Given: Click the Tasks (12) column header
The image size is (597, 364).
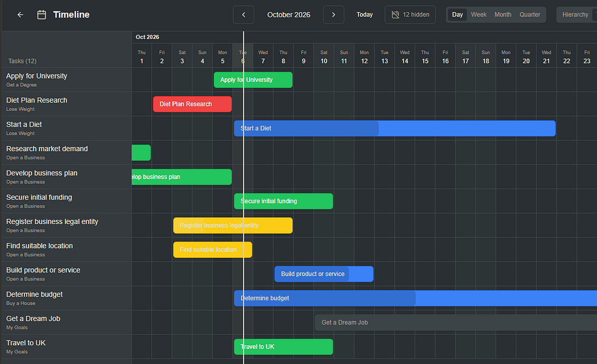Looking at the screenshot, I should pyautogui.click(x=22, y=61).
